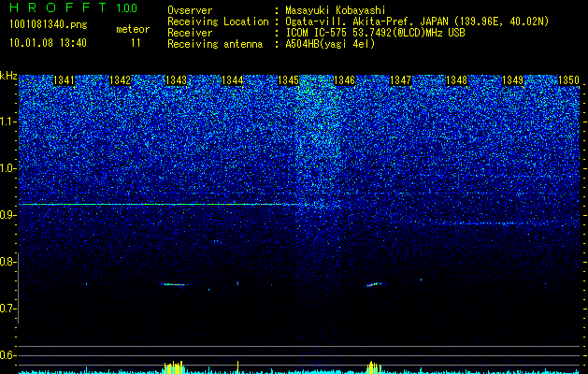Viewport: 588px width, 374px height.
Task: Click the kHz axis unit label
Action: [8, 76]
